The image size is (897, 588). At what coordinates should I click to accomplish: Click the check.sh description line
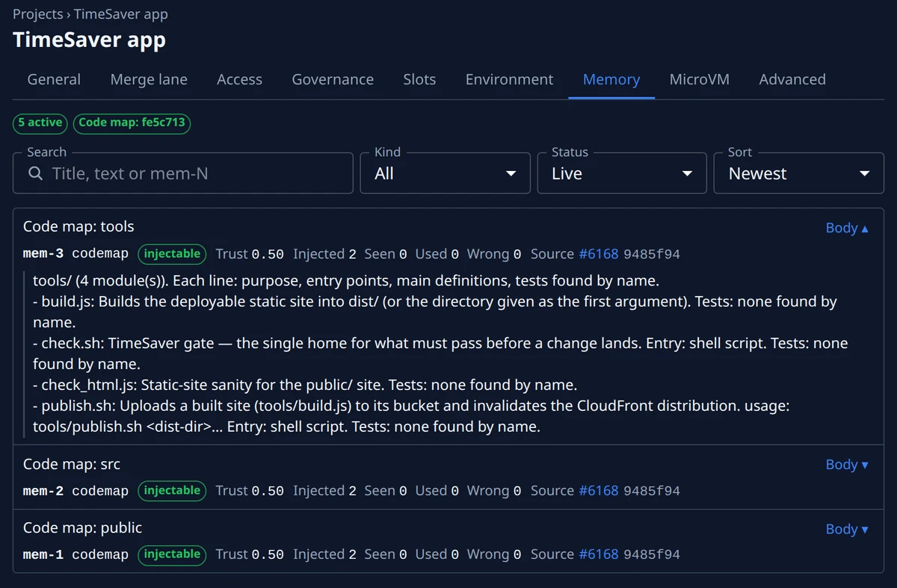(x=440, y=353)
